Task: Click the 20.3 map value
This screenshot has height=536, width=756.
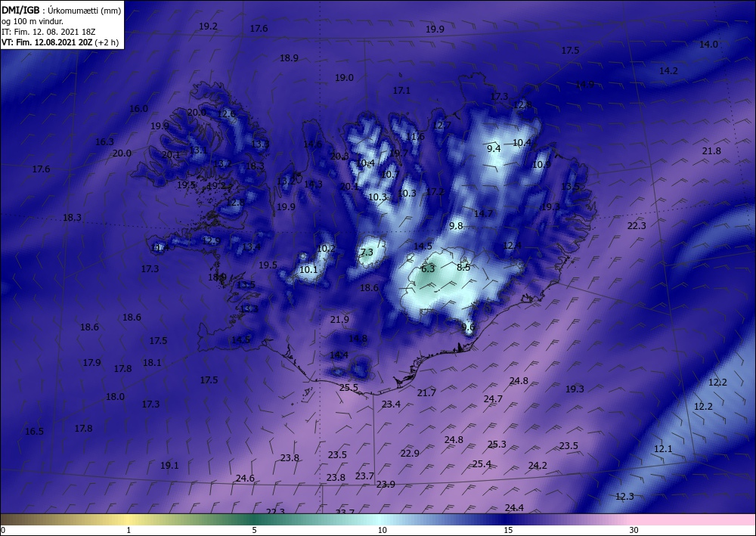Action: (x=340, y=156)
